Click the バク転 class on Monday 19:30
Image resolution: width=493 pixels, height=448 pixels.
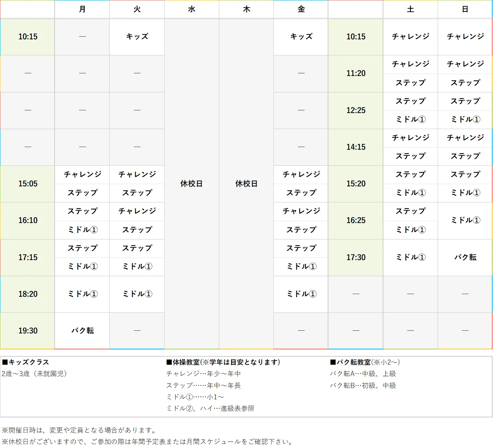click(x=82, y=331)
